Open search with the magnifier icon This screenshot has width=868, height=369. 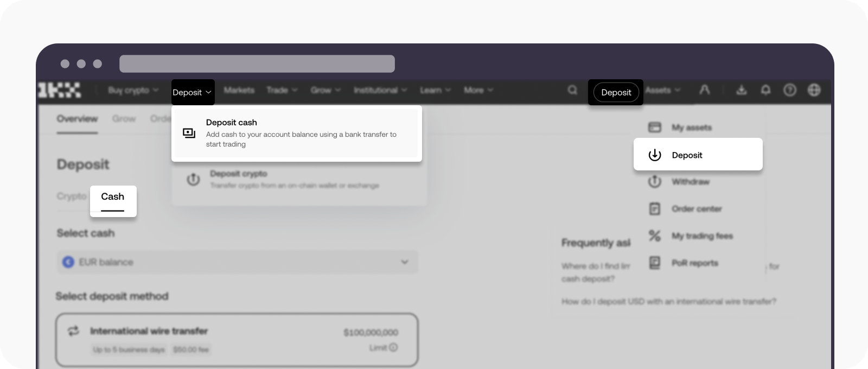click(x=572, y=90)
